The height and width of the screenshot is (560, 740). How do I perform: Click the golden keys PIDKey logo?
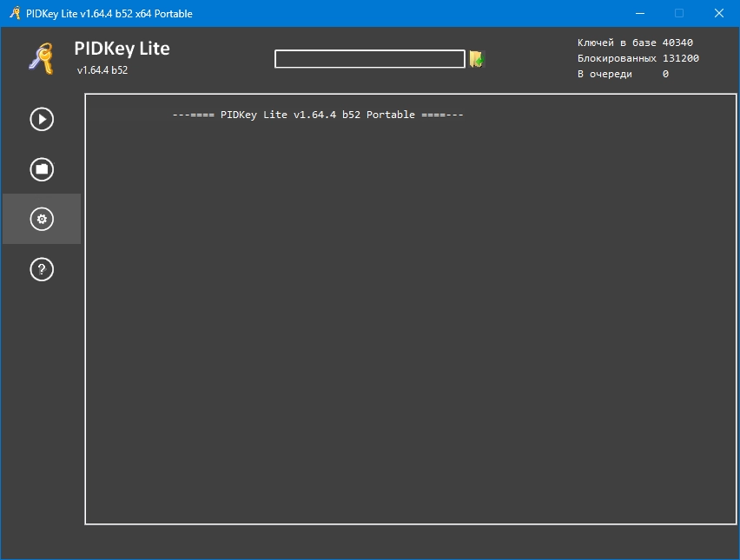pyautogui.click(x=42, y=58)
